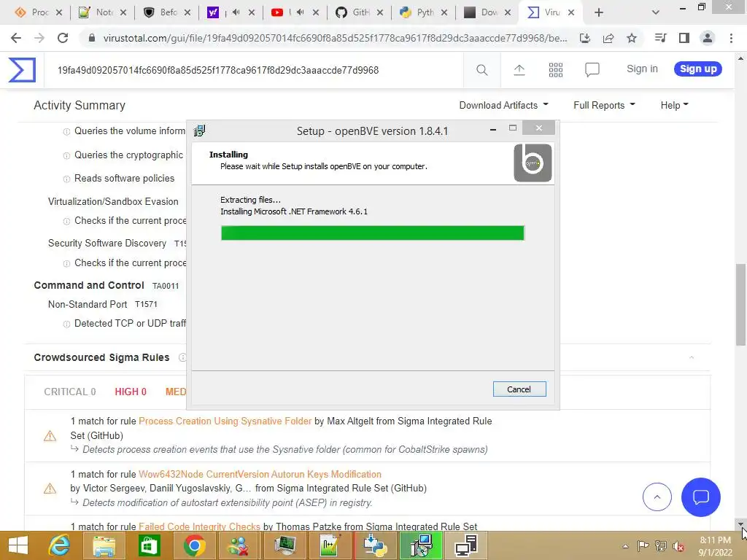Viewport: 747px width, 560px height.
Task: Click the Sign in link
Action: [x=642, y=69]
